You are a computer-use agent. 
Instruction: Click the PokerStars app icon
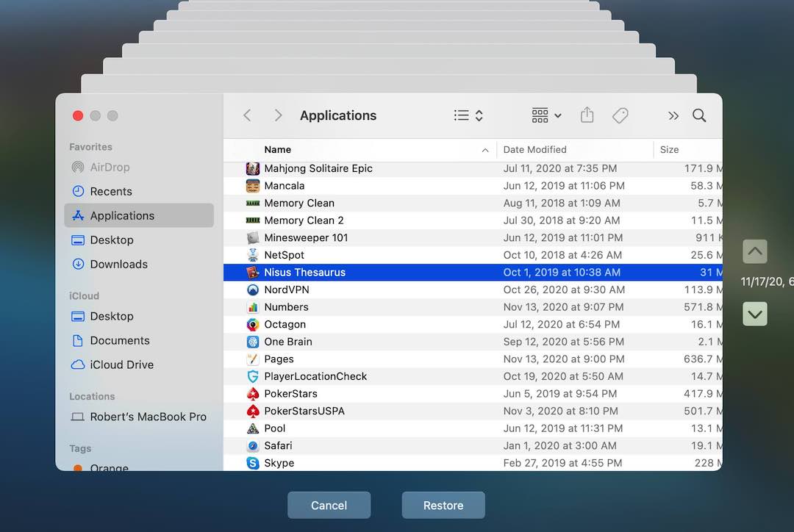253,394
